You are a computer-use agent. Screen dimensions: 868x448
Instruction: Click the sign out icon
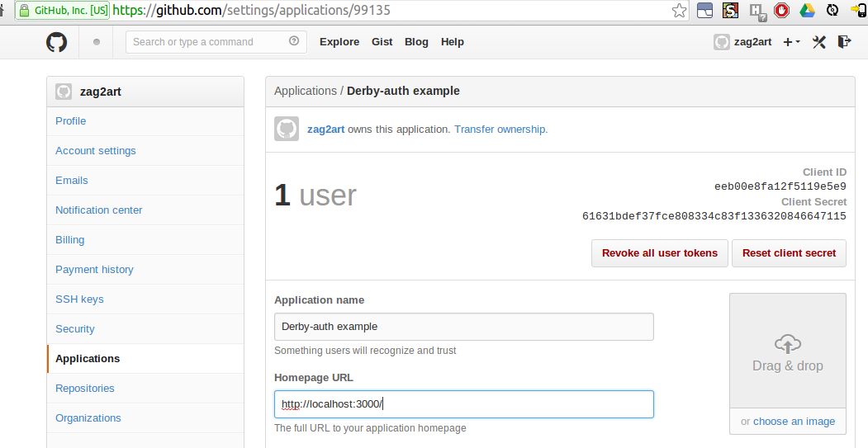click(844, 42)
